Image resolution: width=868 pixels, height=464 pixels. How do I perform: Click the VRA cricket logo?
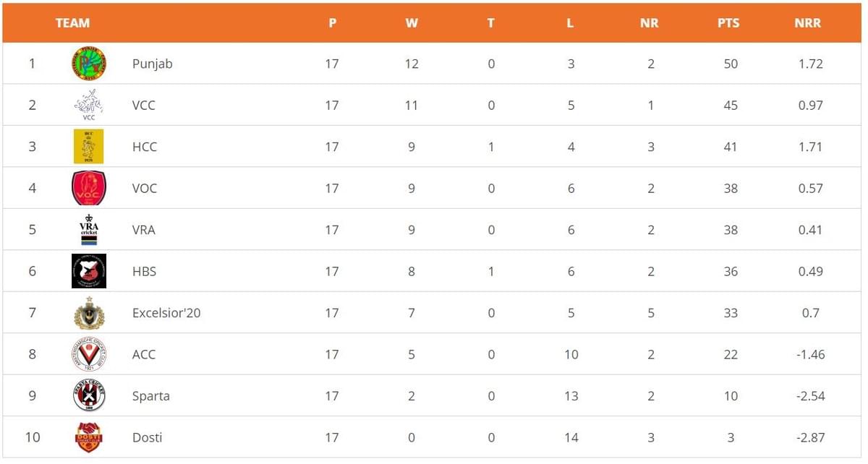click(x=88, y=230)
